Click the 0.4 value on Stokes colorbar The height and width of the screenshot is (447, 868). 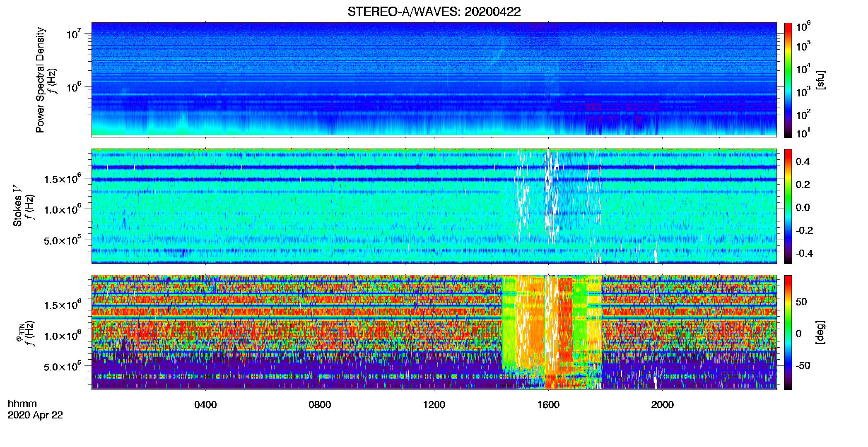[803, 162]
